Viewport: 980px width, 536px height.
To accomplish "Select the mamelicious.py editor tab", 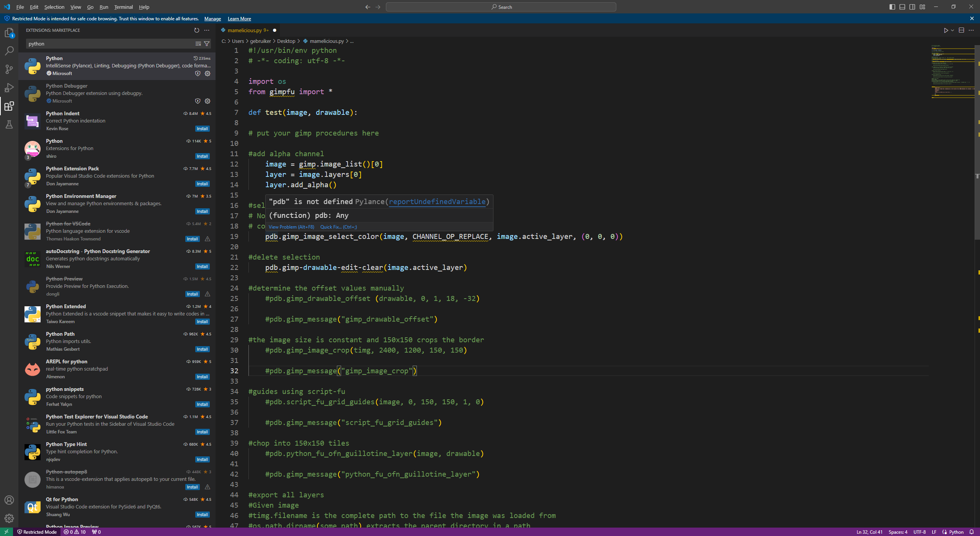I will (x=245, y=30).
